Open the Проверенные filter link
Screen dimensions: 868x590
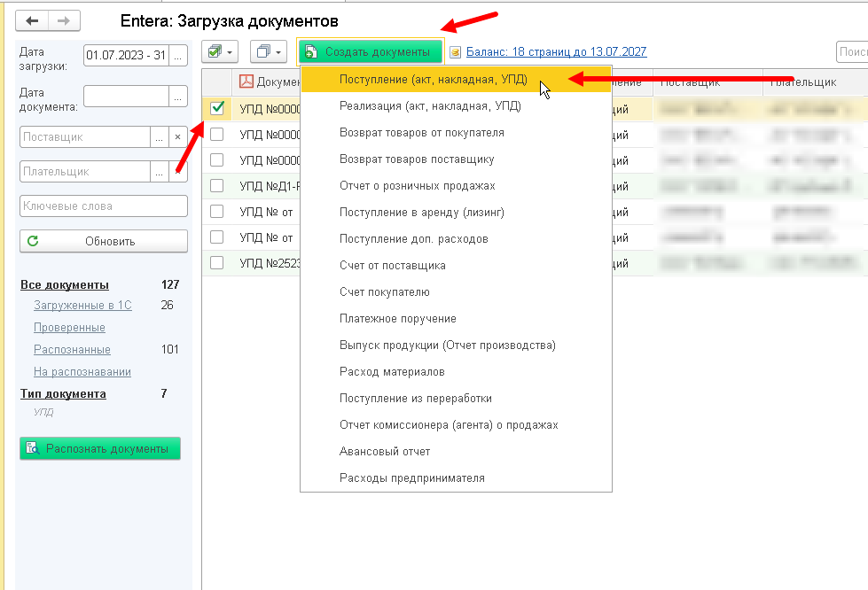pos(69,328)
